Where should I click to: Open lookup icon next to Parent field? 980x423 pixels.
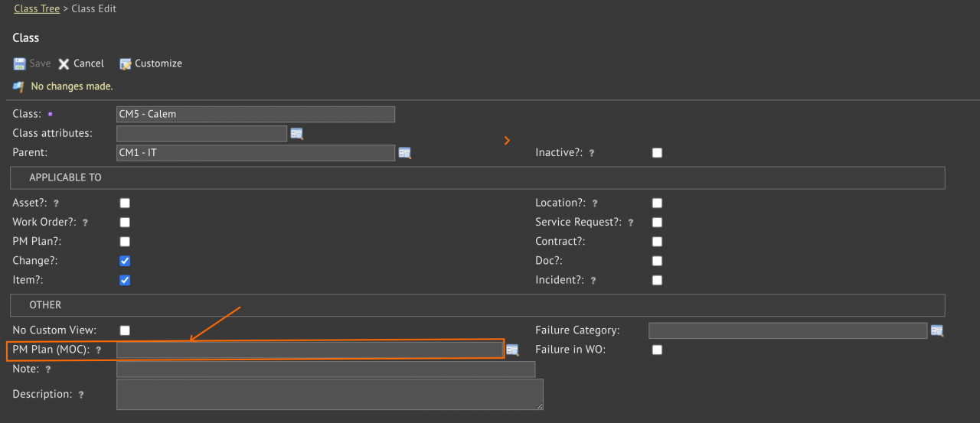[405, 153]
